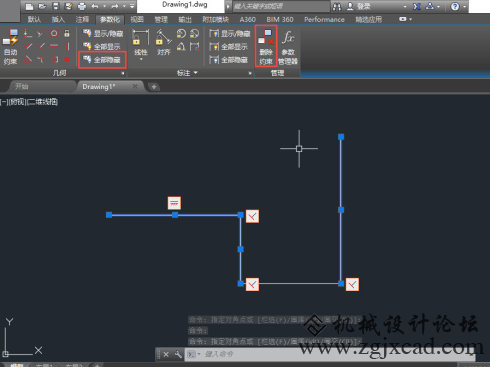Viewport: 491px width, 368px height.
Task: Click the command line input field
Action: [333, 354]
